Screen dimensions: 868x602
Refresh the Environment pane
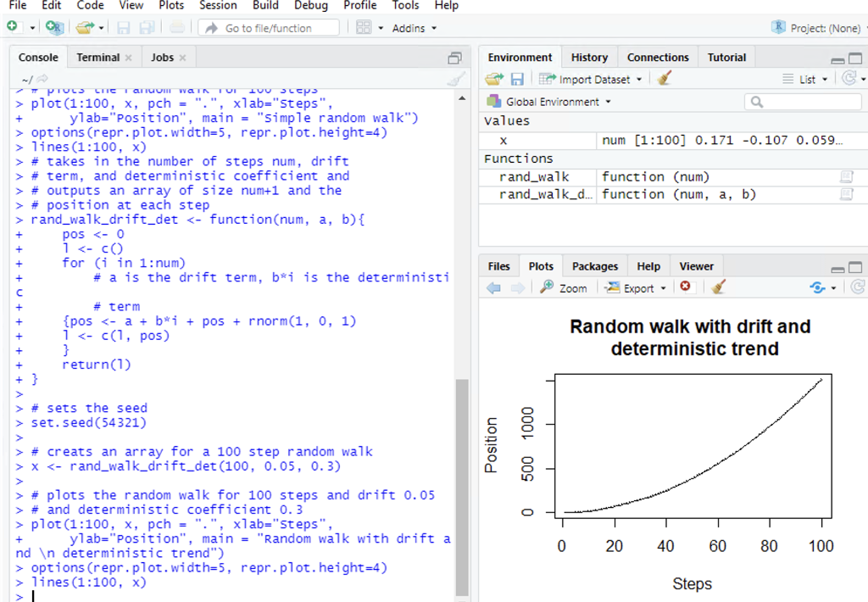(852, 77)
